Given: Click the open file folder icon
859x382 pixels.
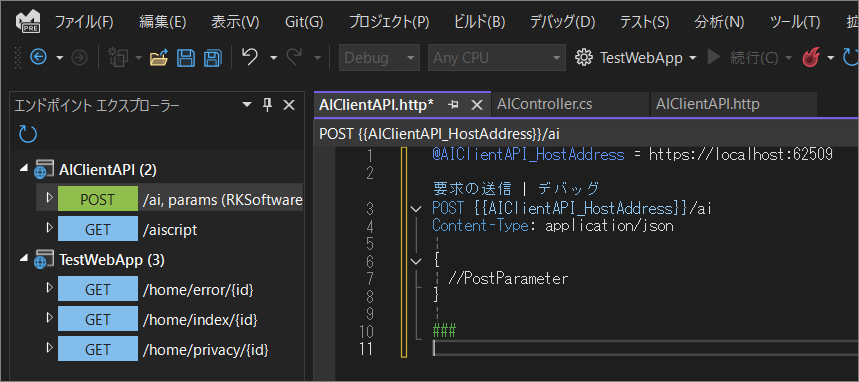Looking at the screenshot, I should click(159, 58).
